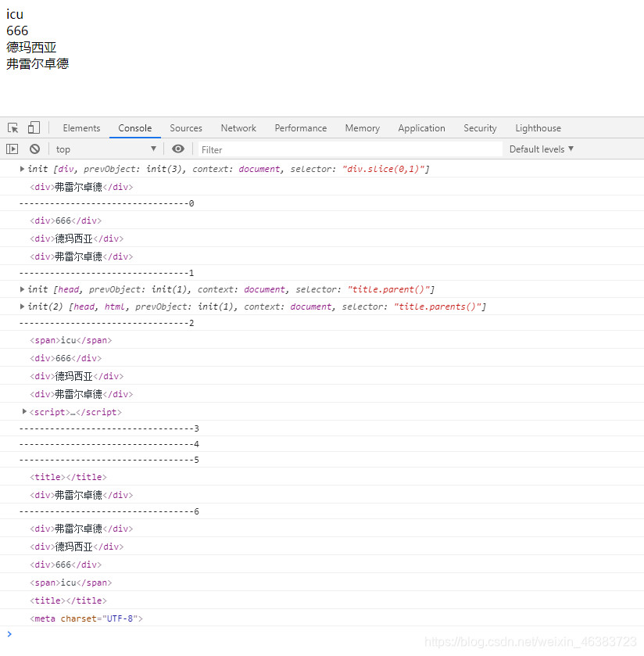Click the document context link in title.parent() row
Screen dimensions: 644x656
(264, 289)
